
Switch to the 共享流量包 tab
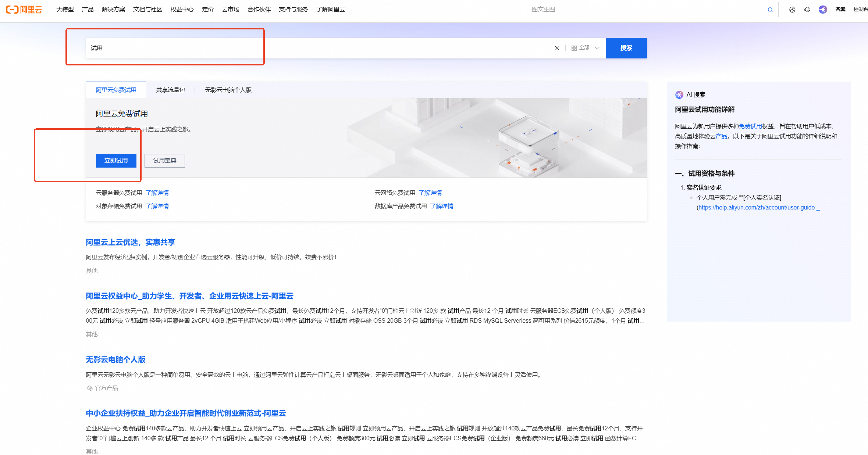click(171, 90)
